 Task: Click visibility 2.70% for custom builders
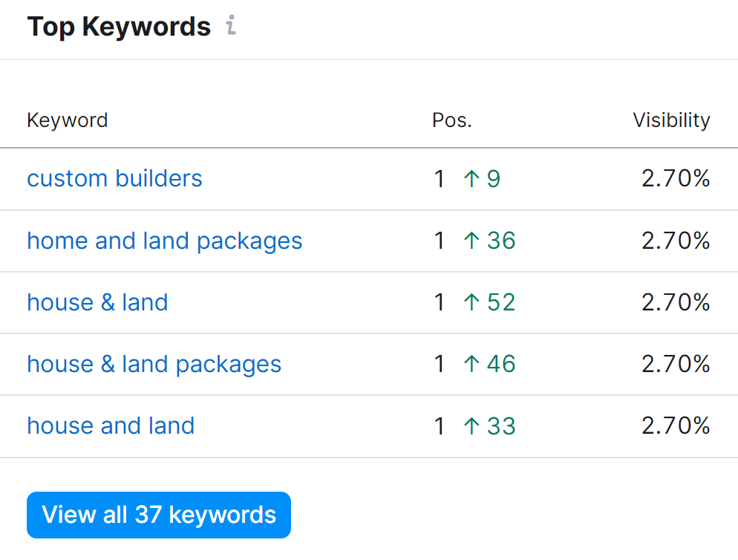click(676, 178)
